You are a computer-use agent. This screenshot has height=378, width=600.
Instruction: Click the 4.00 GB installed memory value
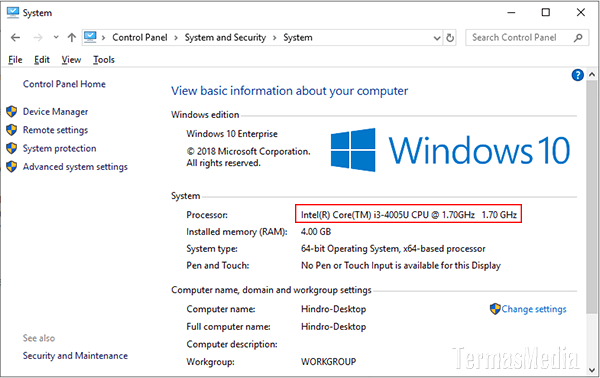click(x=316, y=232)
